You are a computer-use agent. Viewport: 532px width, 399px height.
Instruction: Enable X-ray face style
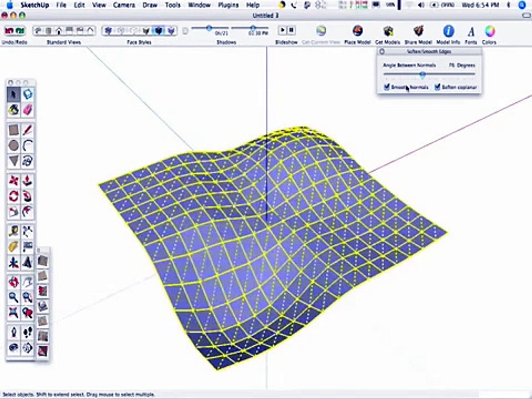pos(108,31)
